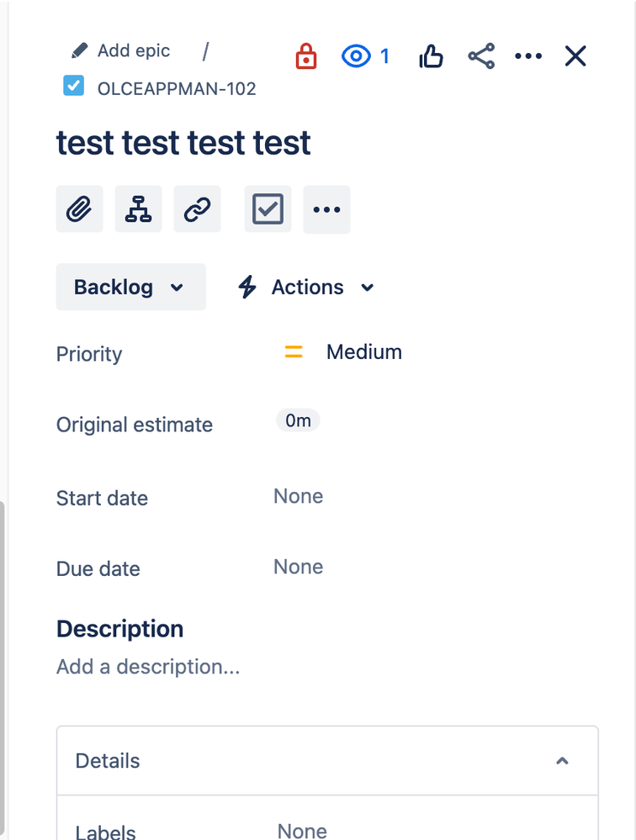636x840 pixels.
Task: Click the Medium priority value
Action: point(363,351)
